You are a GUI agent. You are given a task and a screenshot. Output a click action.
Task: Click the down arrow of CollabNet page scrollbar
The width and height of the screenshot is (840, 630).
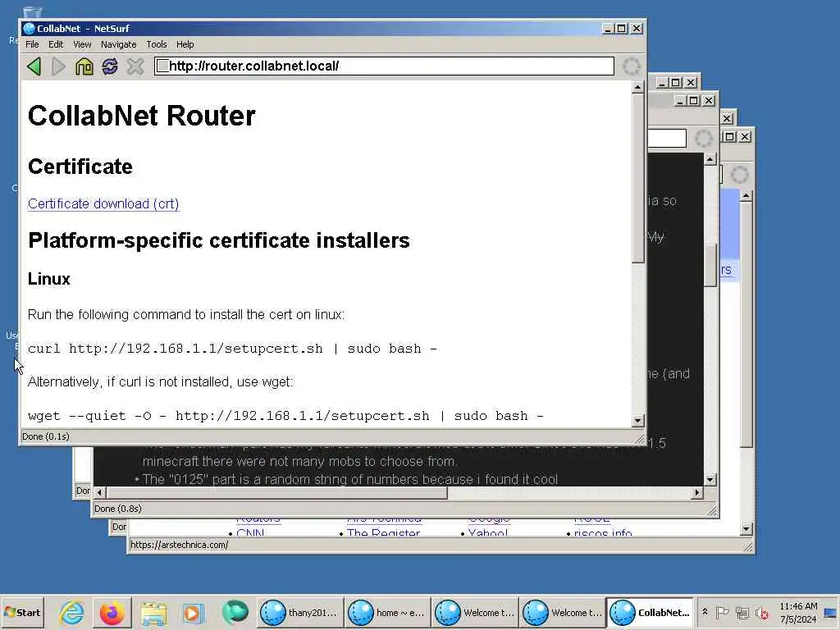[x=637, y=421]
